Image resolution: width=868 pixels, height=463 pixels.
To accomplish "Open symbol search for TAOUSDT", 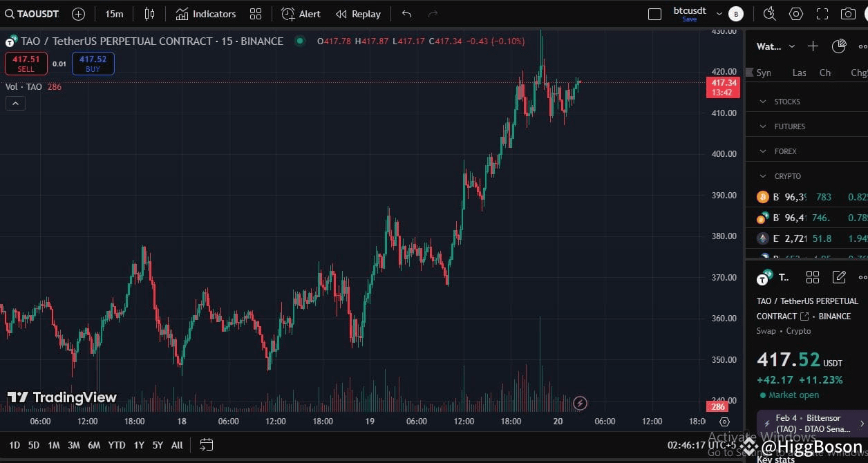I will [32, 13].
